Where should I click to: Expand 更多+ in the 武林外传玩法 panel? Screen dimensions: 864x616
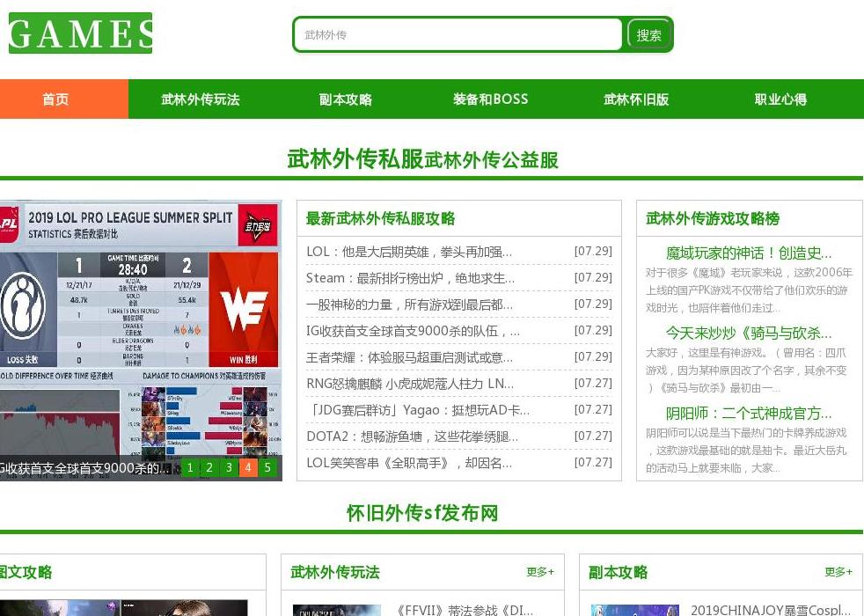pos(540,572)
